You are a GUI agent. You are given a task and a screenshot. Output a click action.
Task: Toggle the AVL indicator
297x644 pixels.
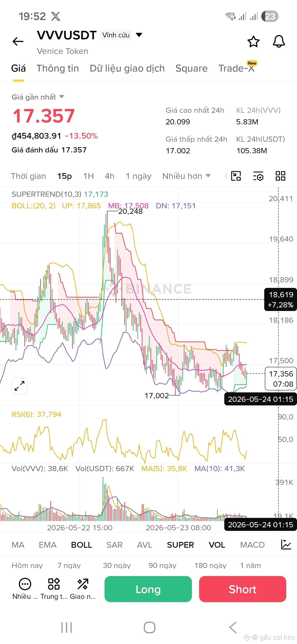click(x=145, y=545)
